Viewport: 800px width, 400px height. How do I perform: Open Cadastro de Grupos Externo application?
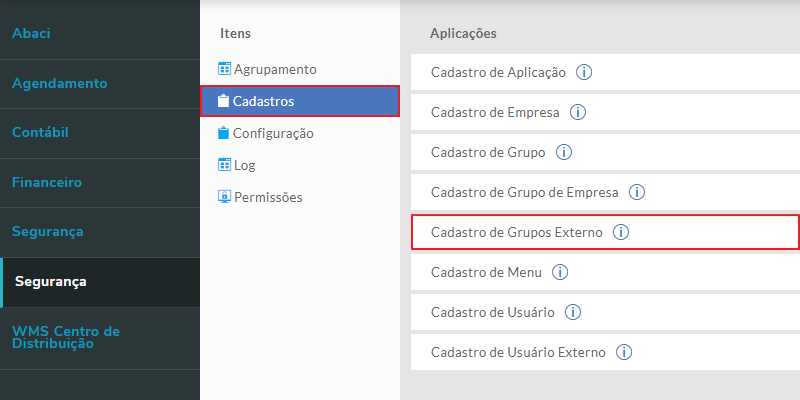click(516, 232)
